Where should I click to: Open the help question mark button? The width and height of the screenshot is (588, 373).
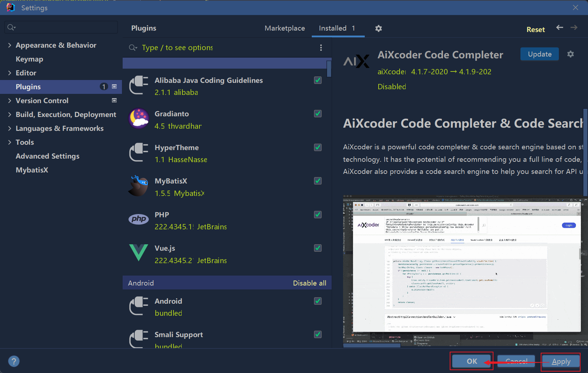pos(14,361)
